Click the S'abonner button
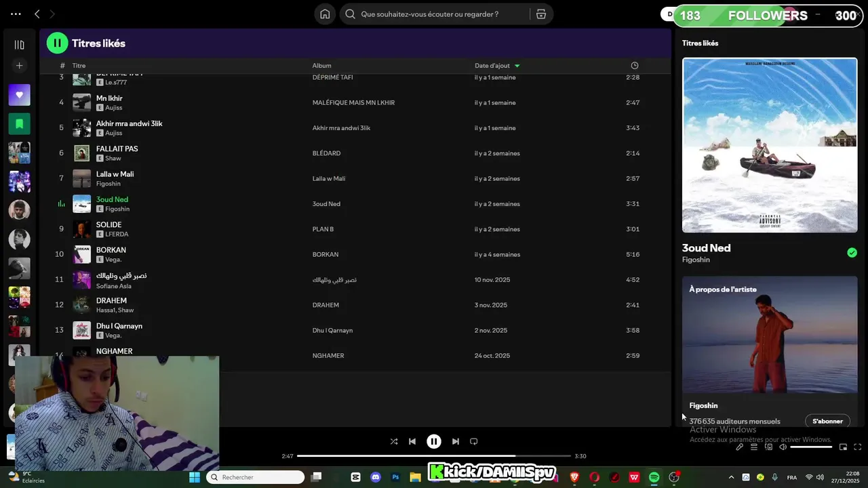Viewport: 868px width, 488px height. 827,421
